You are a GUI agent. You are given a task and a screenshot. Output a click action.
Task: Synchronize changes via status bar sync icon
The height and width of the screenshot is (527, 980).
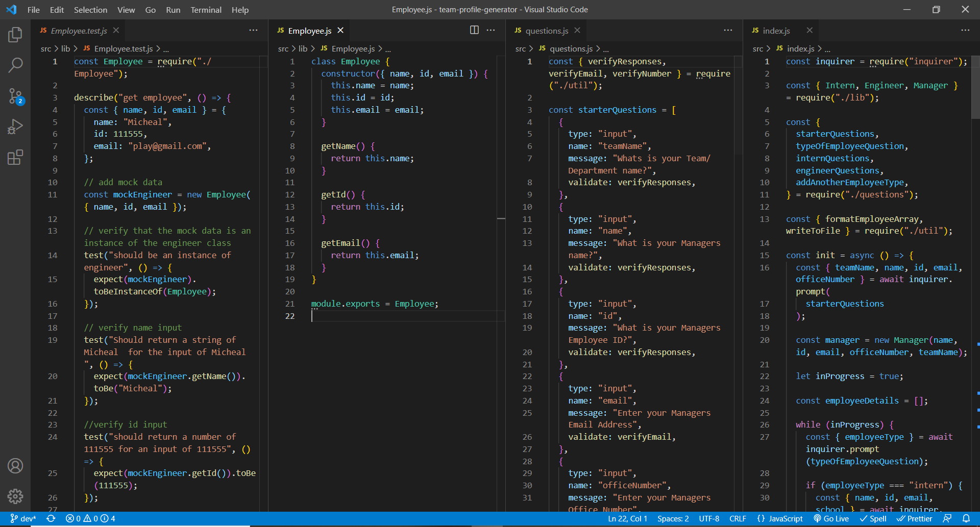(51, 518)
